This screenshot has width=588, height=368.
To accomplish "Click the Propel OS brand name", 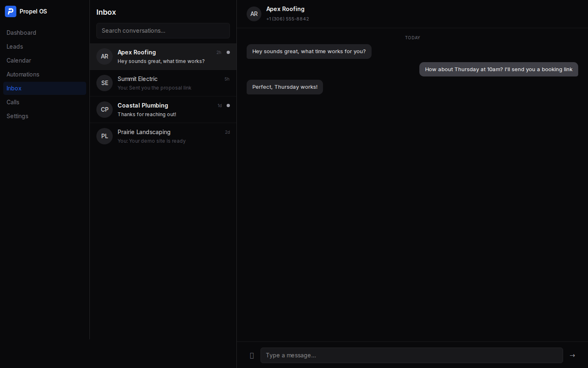I will pyautogui.click(x=33, y=11).
